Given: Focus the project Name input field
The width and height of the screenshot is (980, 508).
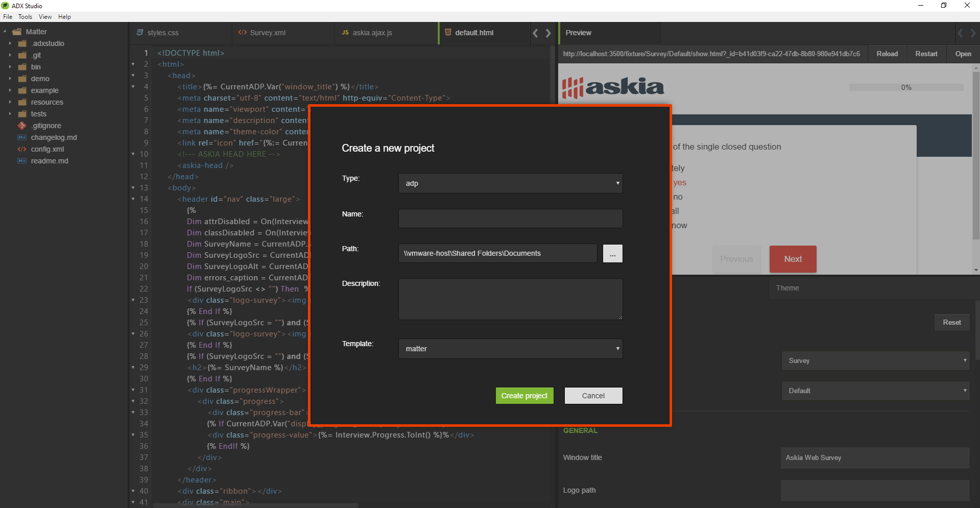Looking at the screenshot, I should click(x=510, y=219).
